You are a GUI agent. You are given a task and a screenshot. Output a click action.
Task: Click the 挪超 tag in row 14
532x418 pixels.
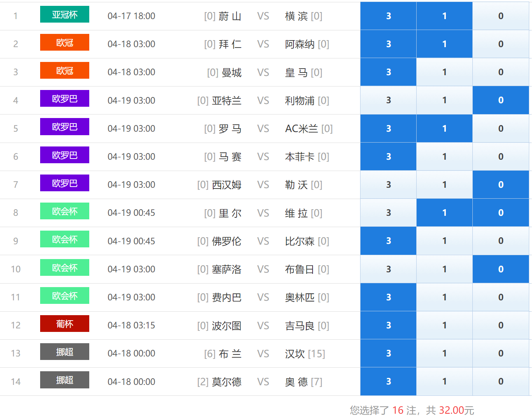click(x=65, y=380)
